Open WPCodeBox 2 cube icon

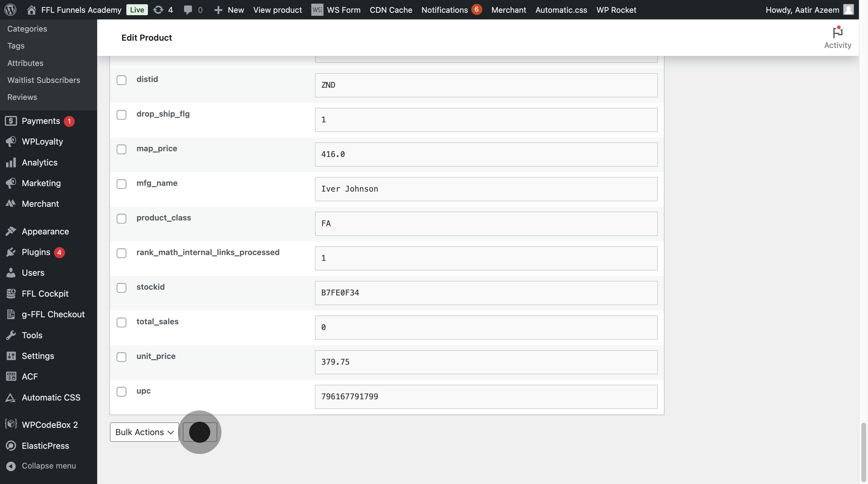click(x=11, y=424)
